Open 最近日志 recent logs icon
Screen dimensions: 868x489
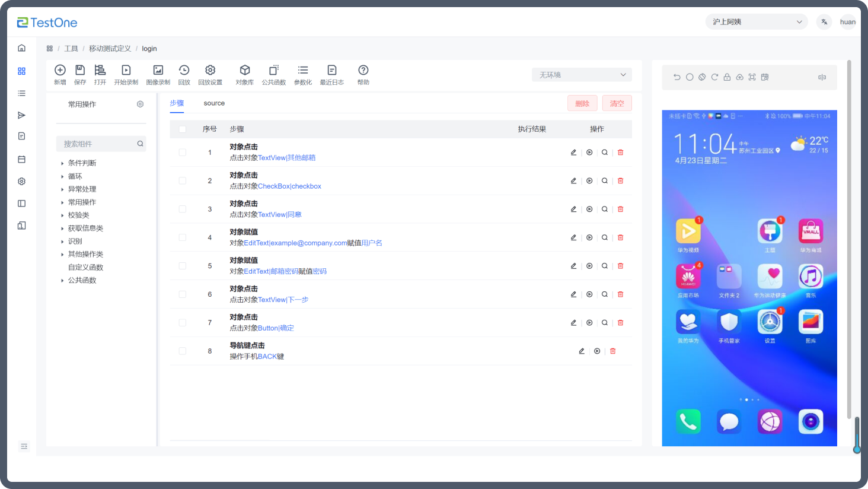331,71
